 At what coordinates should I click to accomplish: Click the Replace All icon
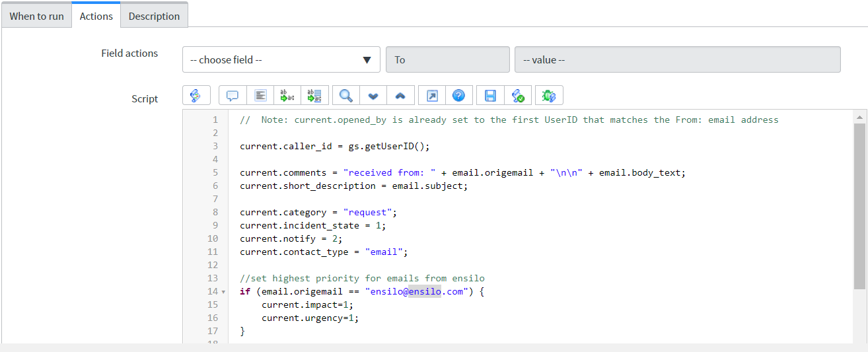[314, 96]
